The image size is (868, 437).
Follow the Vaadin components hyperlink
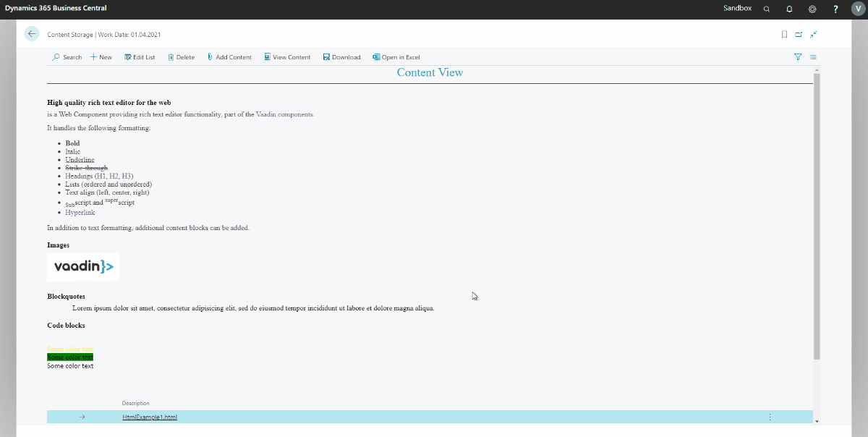285,114
